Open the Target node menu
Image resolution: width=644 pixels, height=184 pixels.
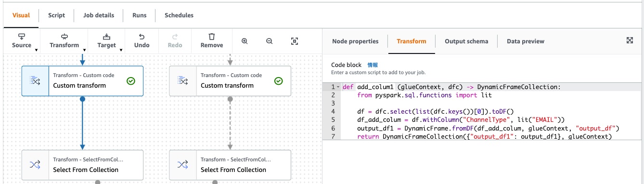[x=106, y=41]
